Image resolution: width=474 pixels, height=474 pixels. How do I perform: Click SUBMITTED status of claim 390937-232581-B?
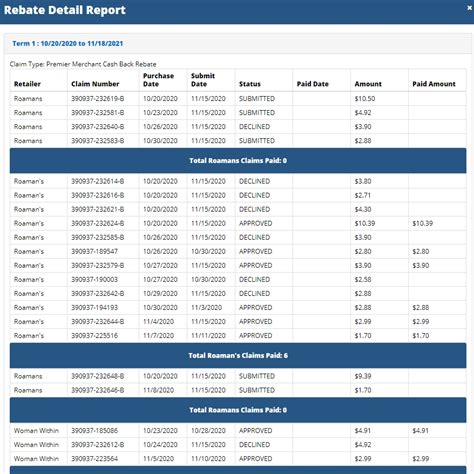click(257, 113)
